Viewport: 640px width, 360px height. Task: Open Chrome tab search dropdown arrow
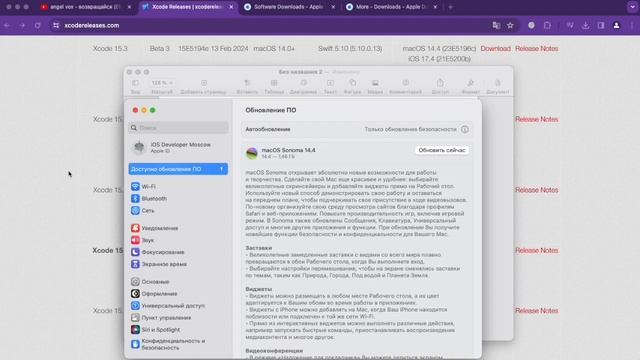632,7
